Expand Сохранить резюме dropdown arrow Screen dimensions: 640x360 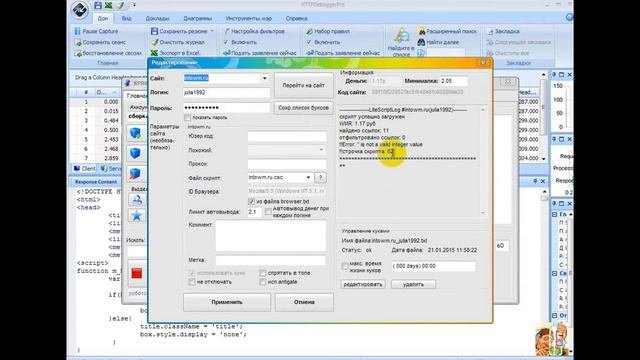[212, 31]
